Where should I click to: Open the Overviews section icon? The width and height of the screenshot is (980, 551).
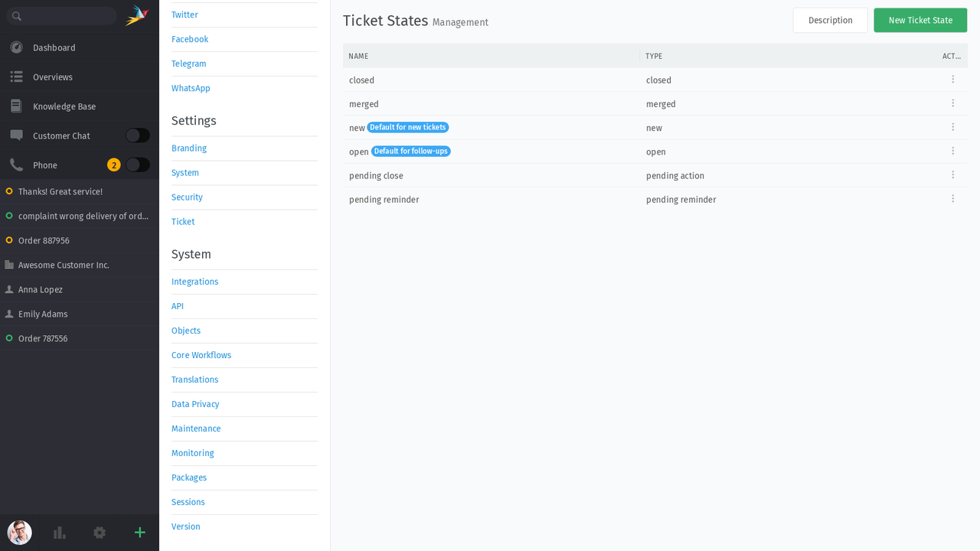pyautogui.click(x=15, y=77)
